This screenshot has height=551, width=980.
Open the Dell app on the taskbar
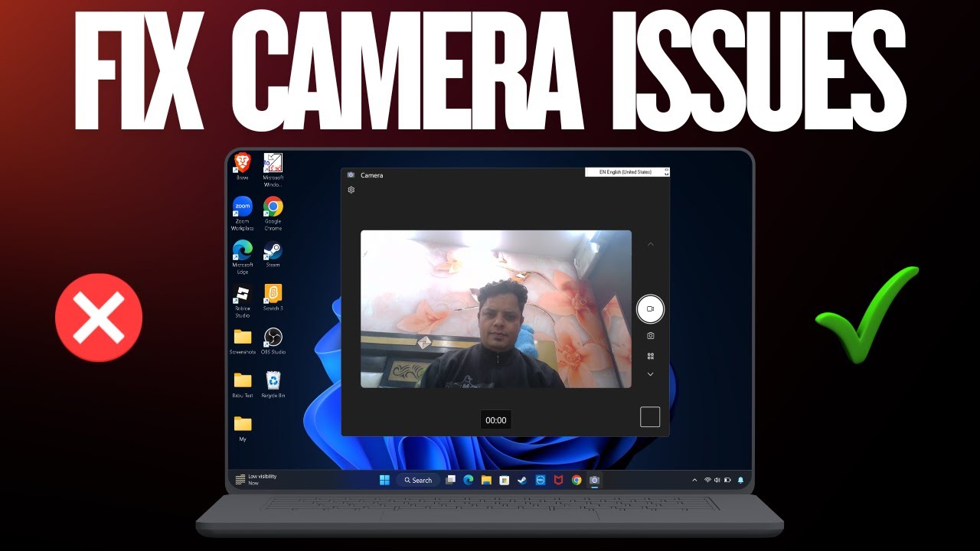coord(540,481)
